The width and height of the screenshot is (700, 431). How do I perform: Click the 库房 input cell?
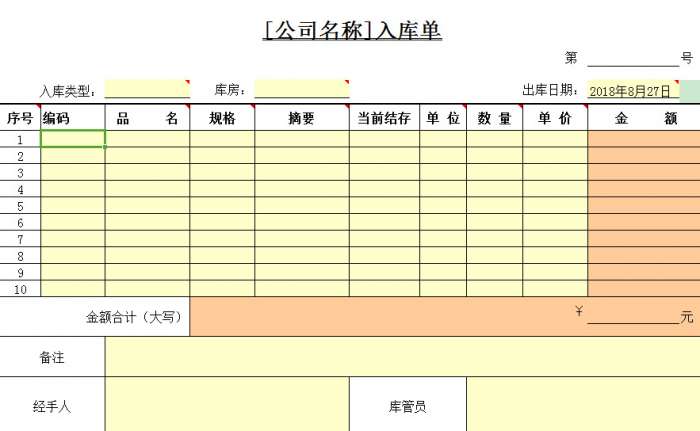point(302,89)
